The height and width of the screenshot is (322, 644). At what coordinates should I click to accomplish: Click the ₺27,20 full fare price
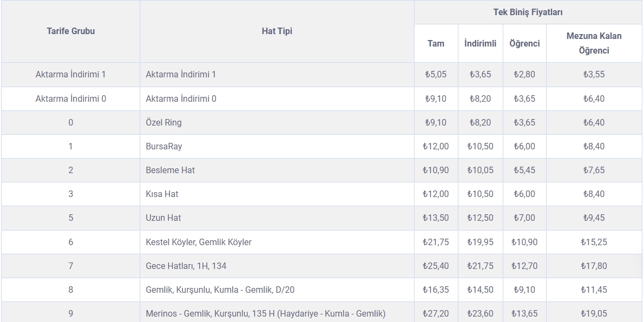[x=436, y=314]
